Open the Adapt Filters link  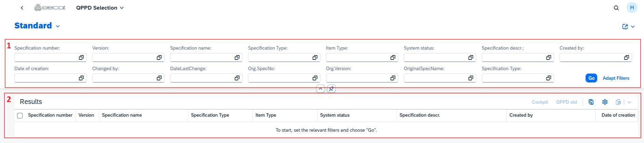point(616,78)
